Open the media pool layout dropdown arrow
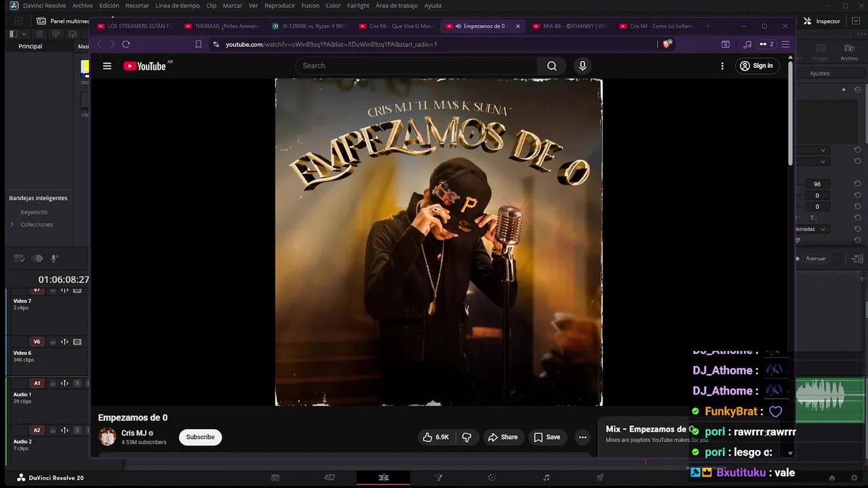Image resolution: width=868 pixels, height=488 pixels. (x=25, y=34)
